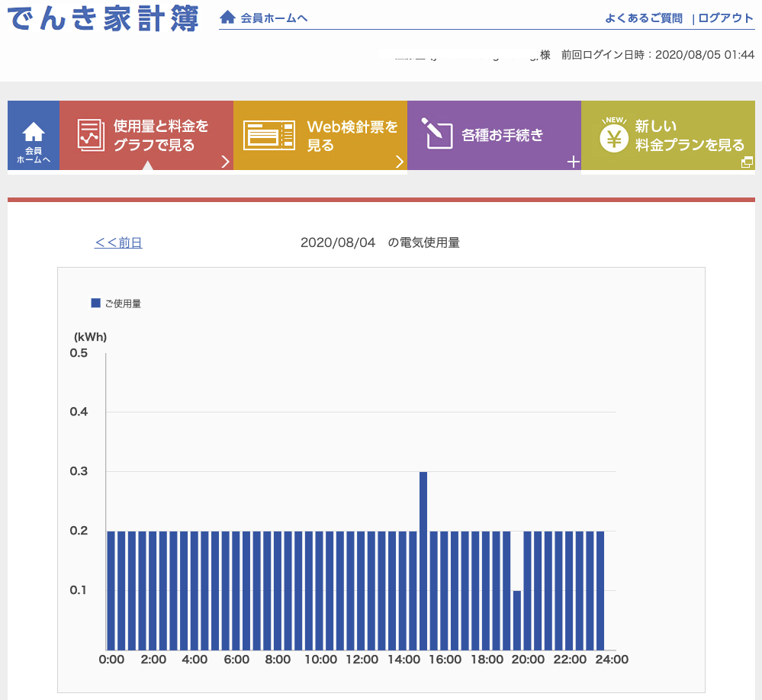Viewport: 762px width, 700px height.
Task: Click the graph document icon
Action: [x=91, y=135]
